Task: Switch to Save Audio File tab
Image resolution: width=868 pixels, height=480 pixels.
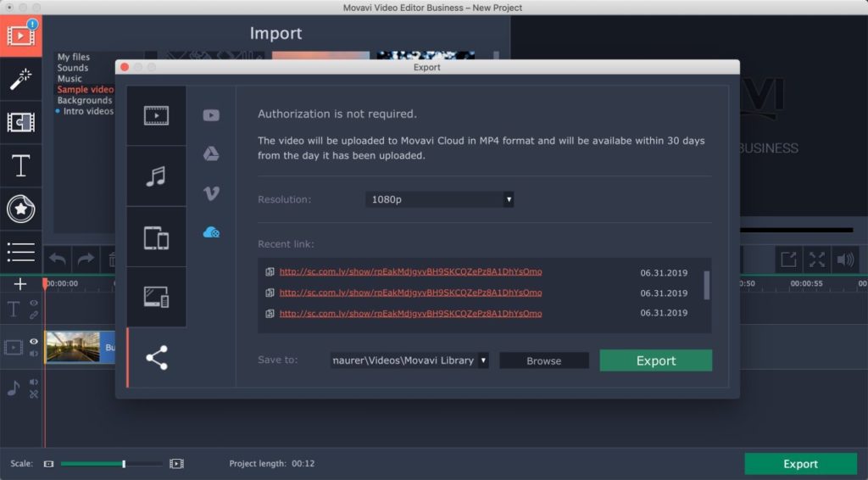Action: coord(156,176)
